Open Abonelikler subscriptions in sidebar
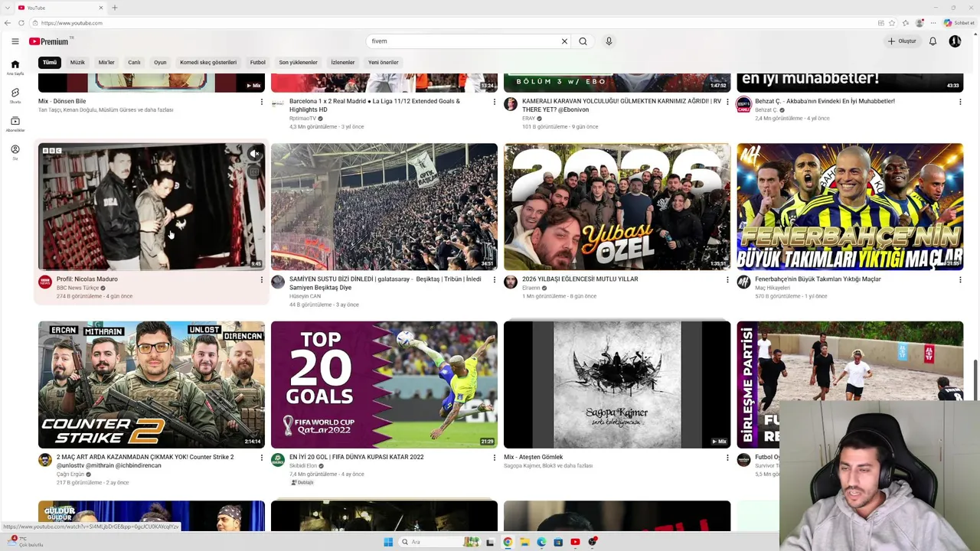The image size is (980, 551). point(15,124)
